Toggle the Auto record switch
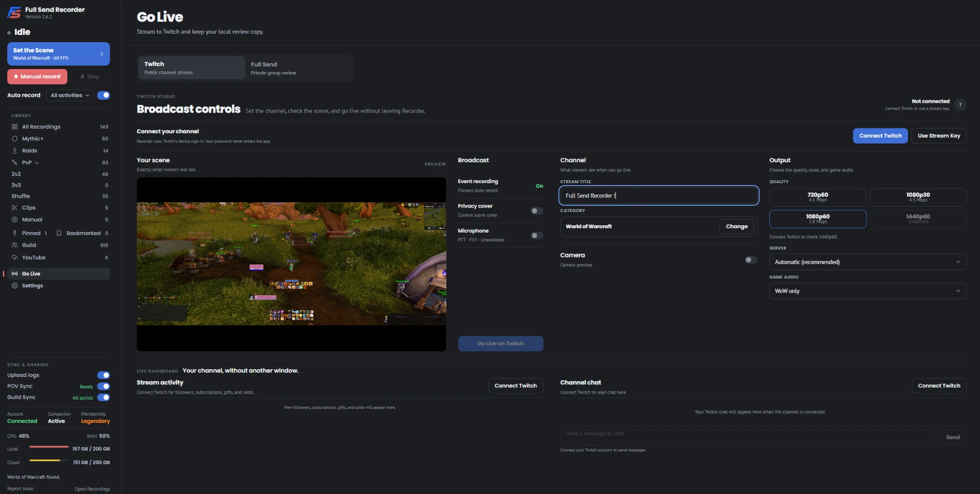The image size is (980, 494). (103, 95)
